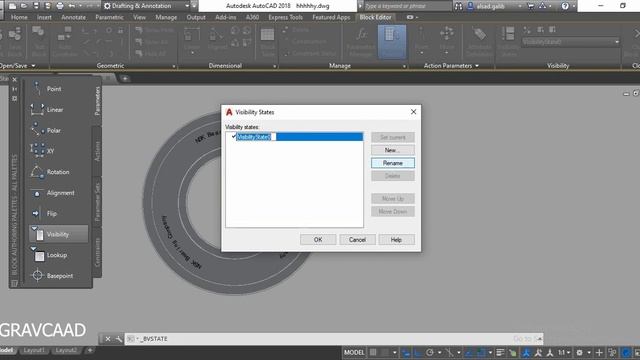Expand the Open/Save panel arrow
This screenshot has height=360, width=640.
[33, 66]
